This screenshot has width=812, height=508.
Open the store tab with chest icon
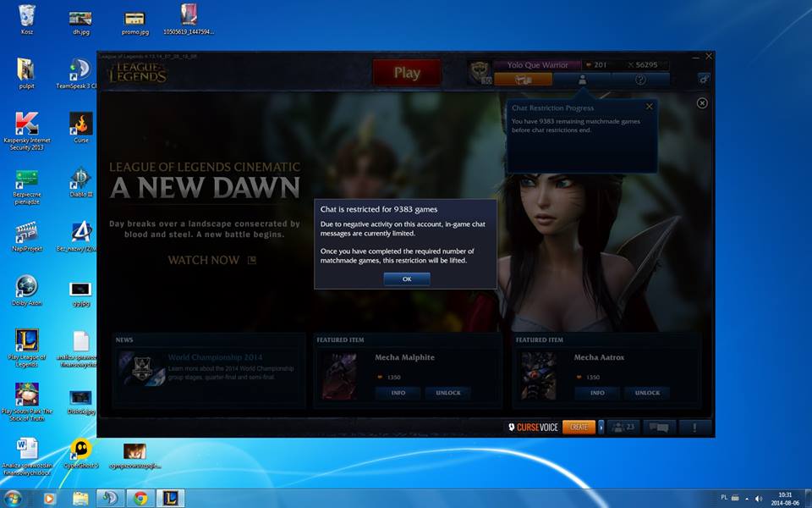[x=523, y=80]
